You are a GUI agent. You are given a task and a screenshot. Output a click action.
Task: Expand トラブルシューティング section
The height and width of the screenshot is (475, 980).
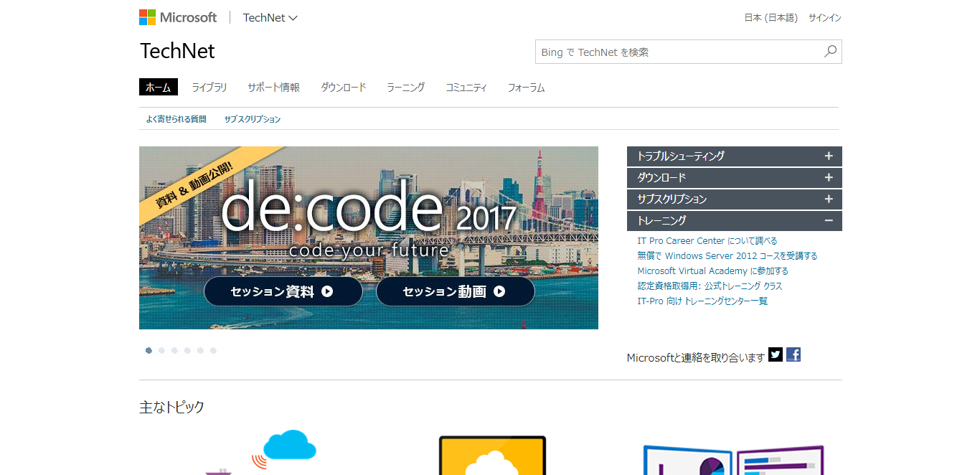tap(734, 156)
